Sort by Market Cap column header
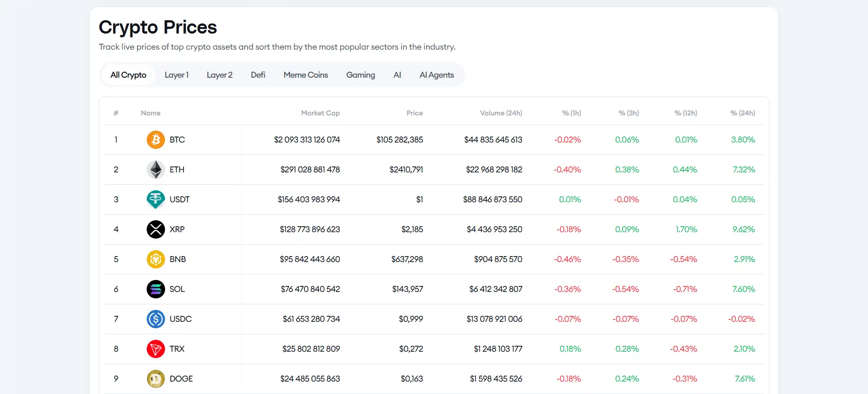The width and height of the screenshot is (868, 394). [320, 113]
